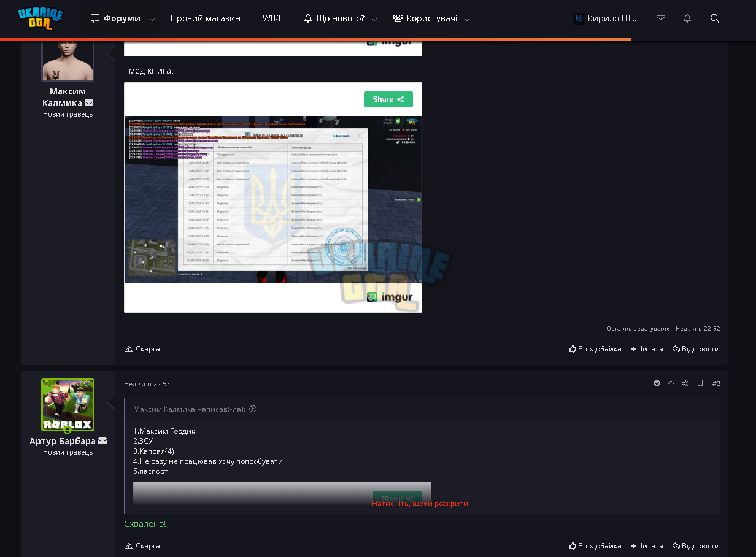Image resolution: width=756 pixels, height=557 pixels.
Task: Open the #3 post permalink
Action: [716, 383]
